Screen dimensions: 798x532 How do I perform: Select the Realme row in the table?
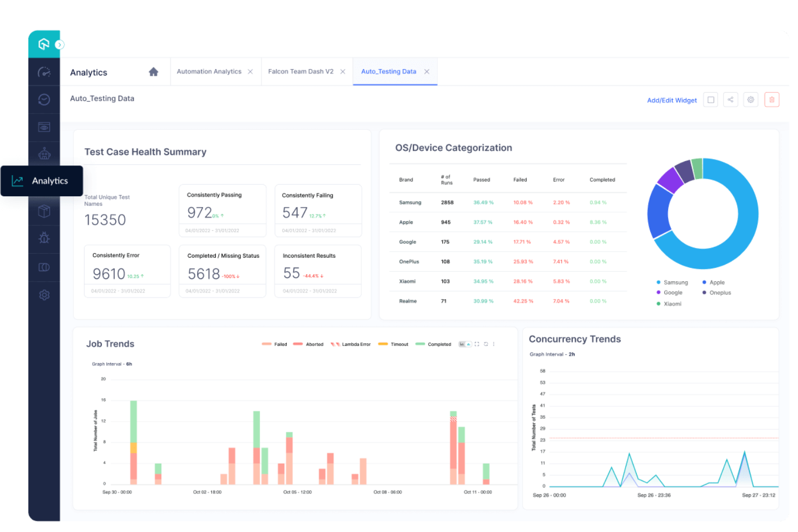508,301
